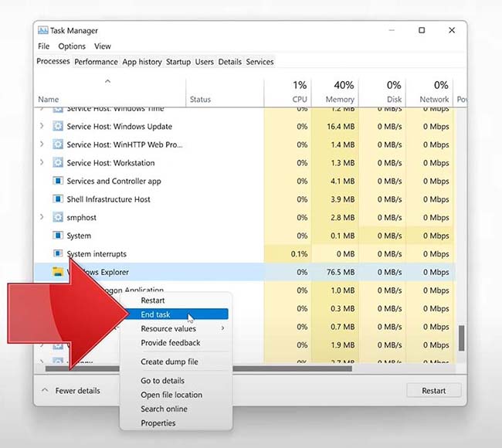The height and width of the screenshot is (448, 502).
Task: Sort by the Network column header
Action: coord(429,92)
